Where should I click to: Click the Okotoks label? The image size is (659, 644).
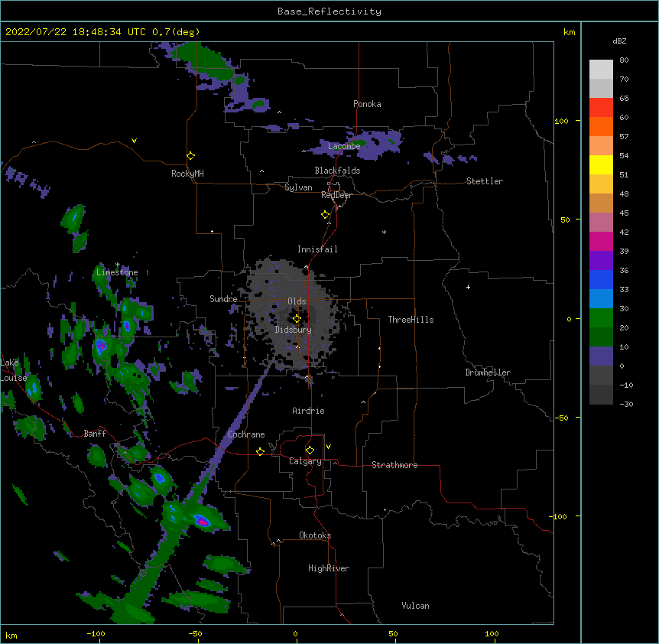pyautogui.click(x=315, y=535)
